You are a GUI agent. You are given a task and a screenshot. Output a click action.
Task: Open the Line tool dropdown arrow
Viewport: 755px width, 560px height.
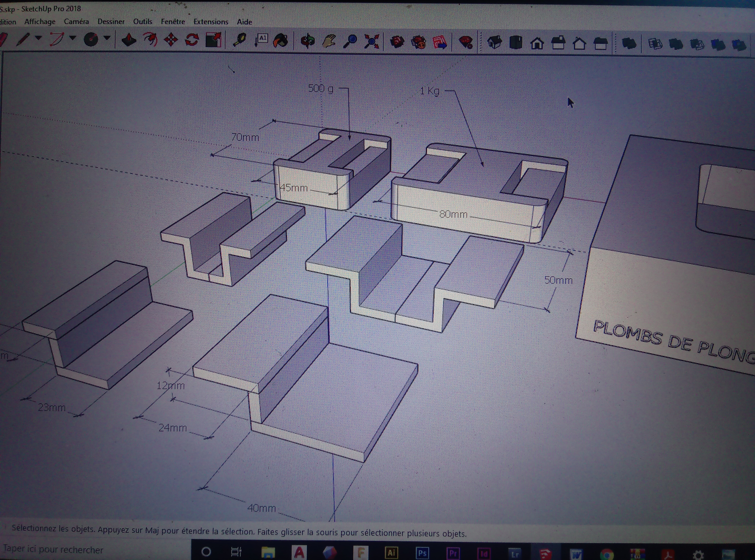coord(38,38)
